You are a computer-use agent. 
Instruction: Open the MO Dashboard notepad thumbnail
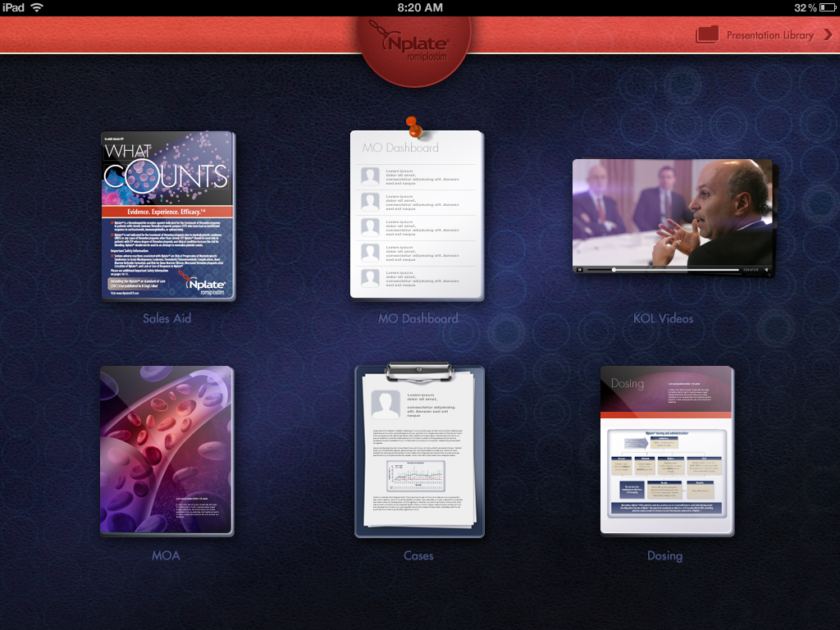point(417,215)
